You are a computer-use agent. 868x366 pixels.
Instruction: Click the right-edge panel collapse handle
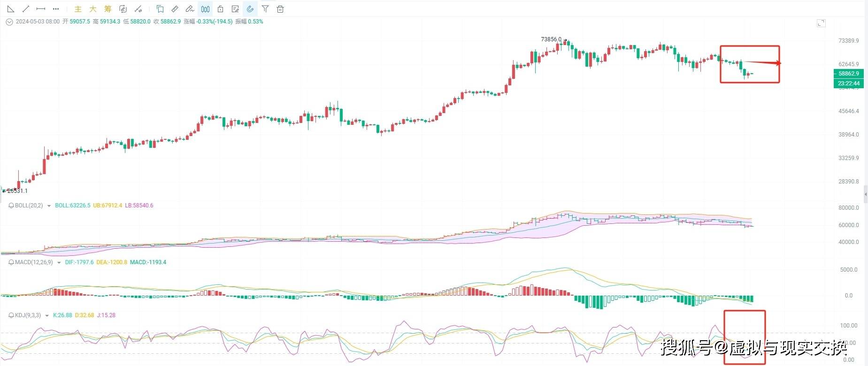(866, 194)
